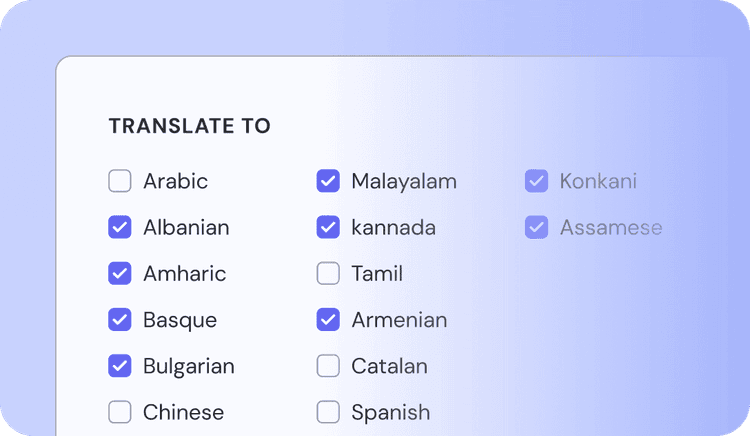This screenshot has height=436, width=750.
Task: Untick the Bulgarian checkbox
Action: (x=120, y=366)
